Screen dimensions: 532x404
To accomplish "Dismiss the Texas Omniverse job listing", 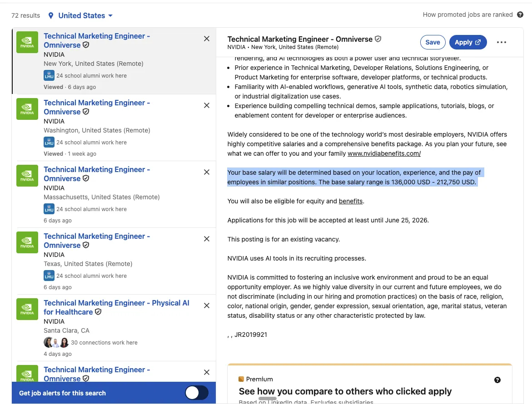I will point(207,239).
